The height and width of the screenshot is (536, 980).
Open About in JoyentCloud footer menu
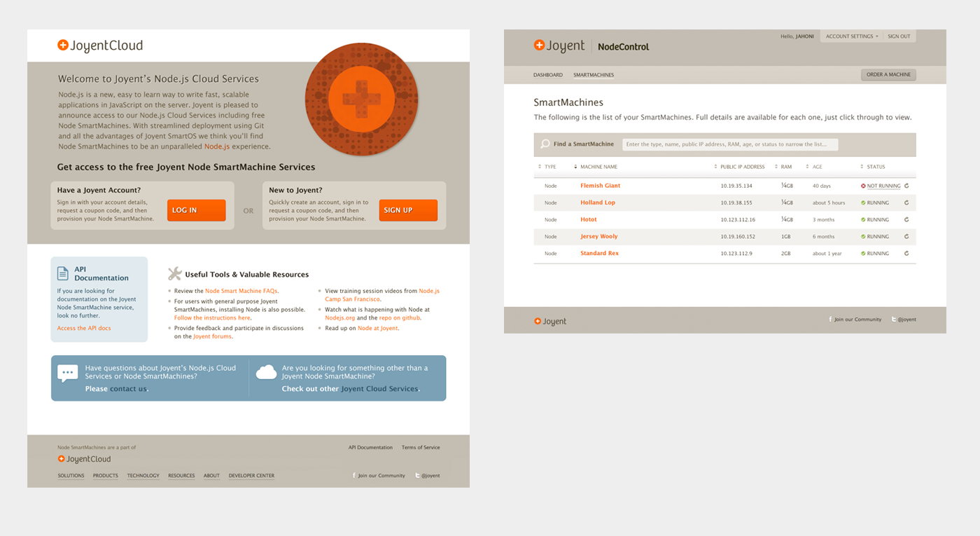pos(212,476)
